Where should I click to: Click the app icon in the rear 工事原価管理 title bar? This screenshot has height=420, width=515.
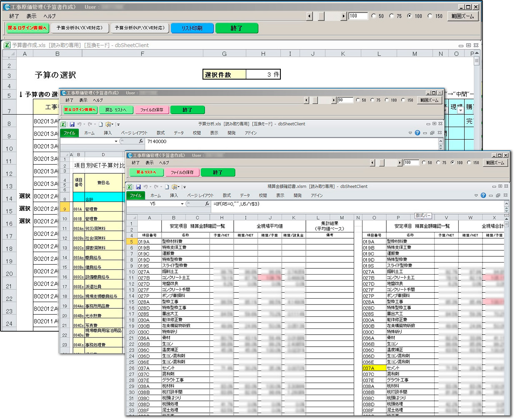point(7,7)
